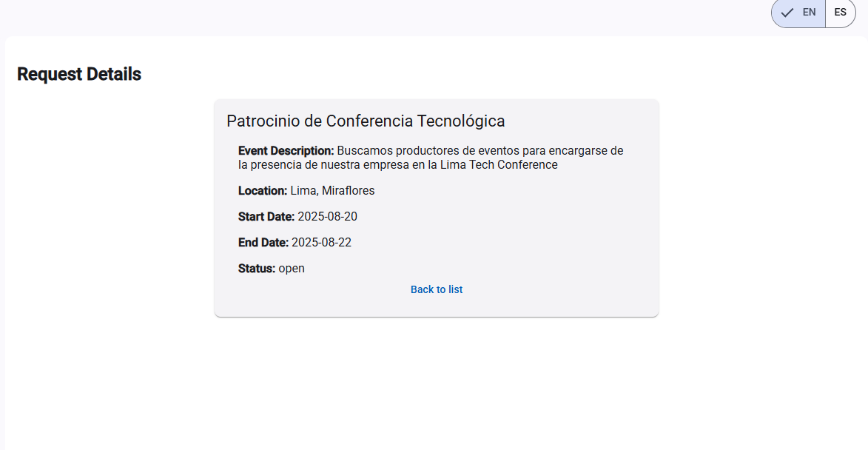Screen dimensions: 868x450
Task: Click the Patrocinio de Conferencia Tecnológica title
Action: [366, 121]
